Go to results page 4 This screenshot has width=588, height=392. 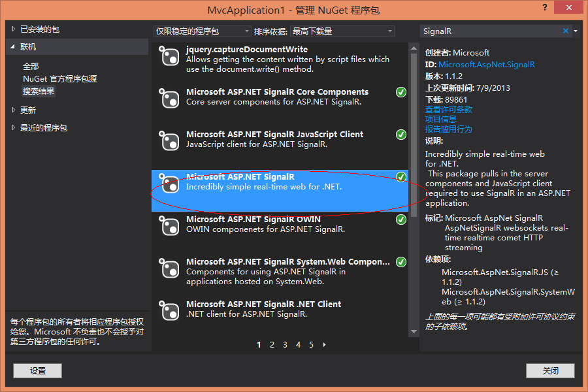coord(298,345)
